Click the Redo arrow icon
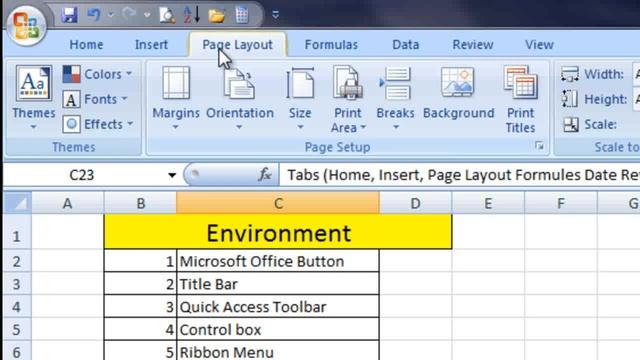This screenshot has height=360, width=640. pyautogui.click(x=129, y=15)
